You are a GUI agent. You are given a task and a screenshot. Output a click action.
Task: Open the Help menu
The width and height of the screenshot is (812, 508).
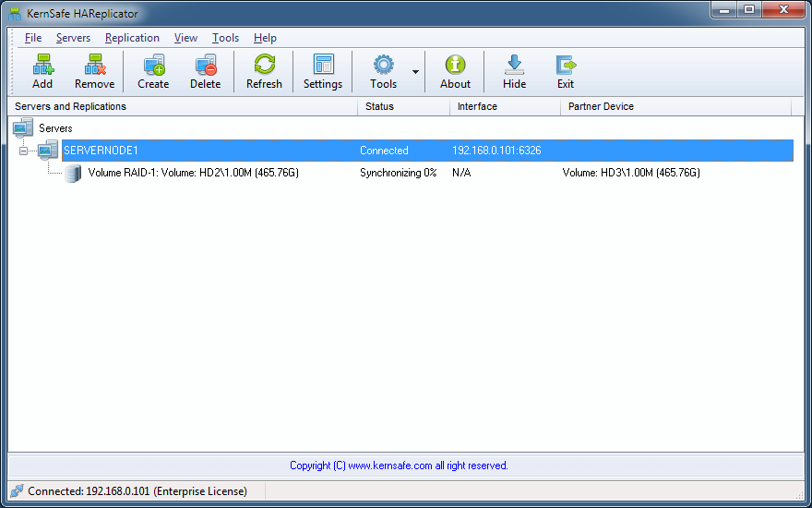pyautogui.click(x=265, y=38)
